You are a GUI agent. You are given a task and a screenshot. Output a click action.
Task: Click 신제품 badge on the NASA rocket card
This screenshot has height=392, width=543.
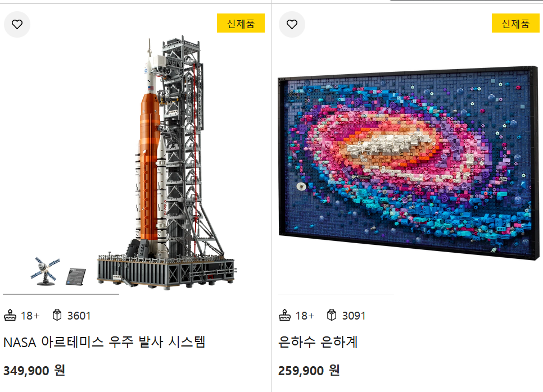(241, 23)
